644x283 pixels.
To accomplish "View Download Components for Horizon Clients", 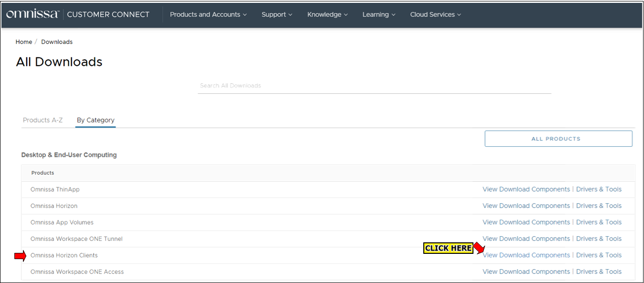I will pyautogui.click(x=526, y=255).
